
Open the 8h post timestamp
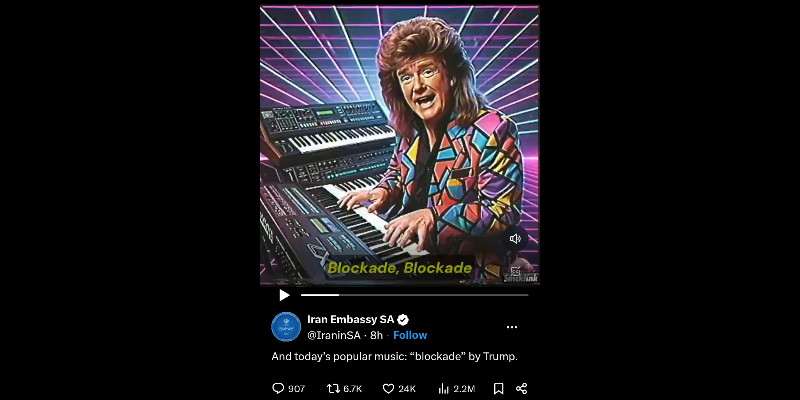pos(377,335)
